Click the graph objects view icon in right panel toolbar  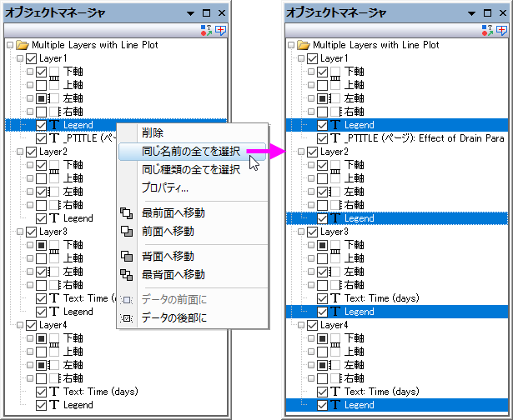[487, 31]
